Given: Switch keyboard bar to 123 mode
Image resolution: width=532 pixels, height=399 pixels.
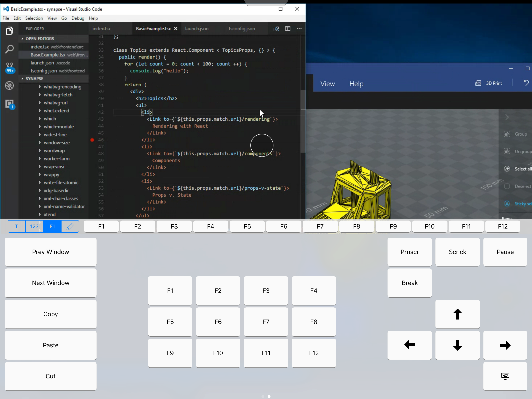Looking at the screenshot, I should (x=34, y=226).
